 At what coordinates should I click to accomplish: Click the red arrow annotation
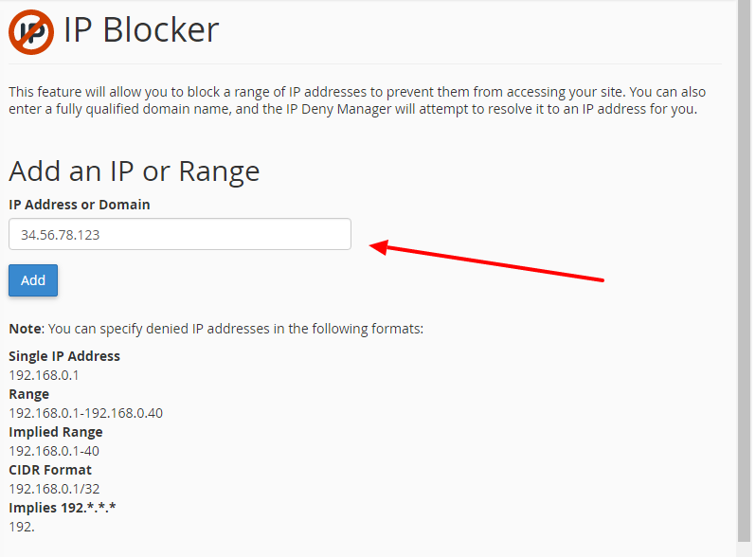(x=487, y=261)
